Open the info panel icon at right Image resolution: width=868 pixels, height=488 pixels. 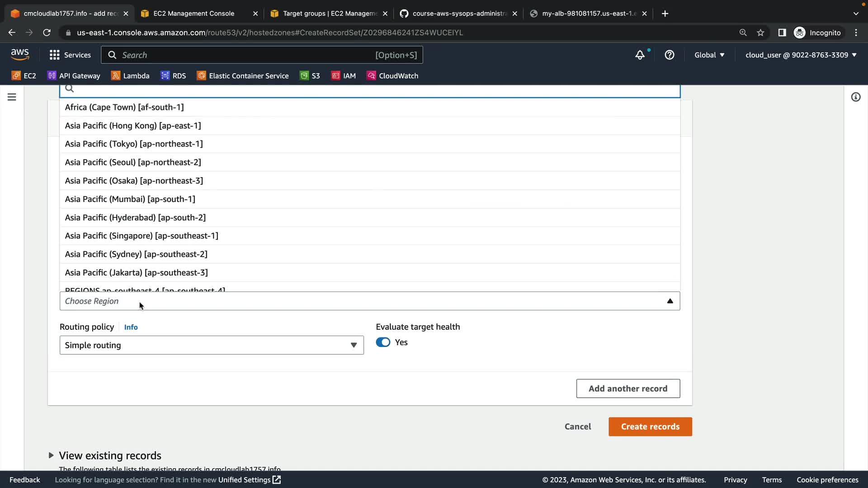pos(855,97)
